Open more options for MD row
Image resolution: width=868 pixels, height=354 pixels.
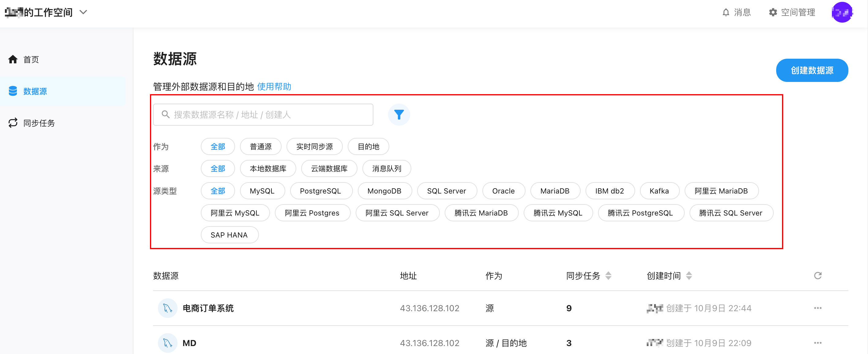click(x=817, y=343)
